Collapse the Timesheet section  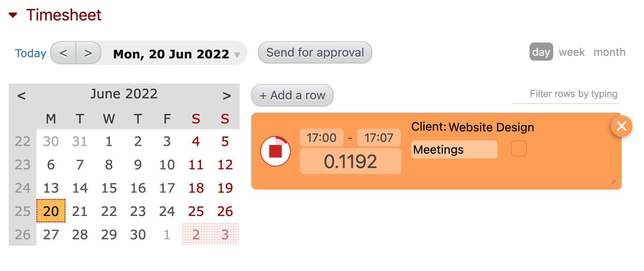coord(12,15)
